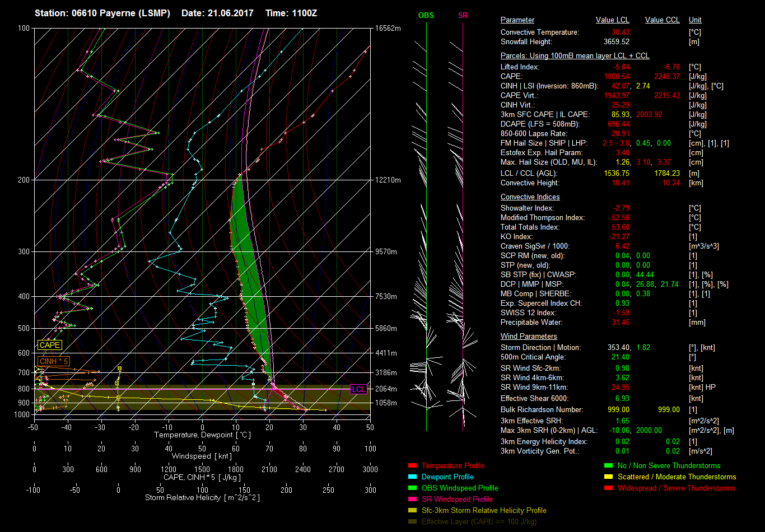Click the red Widespread / Severe Thunderstorms swatch
This screenshot has height=532, width=765.
[x=609, y=488]
